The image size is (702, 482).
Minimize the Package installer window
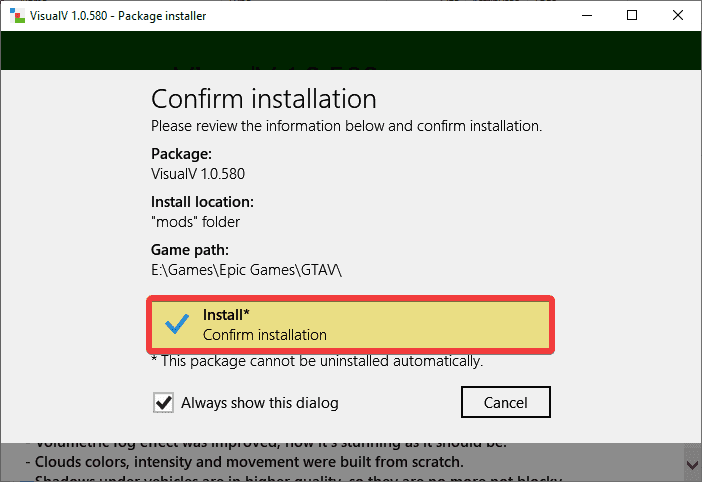coord(585,15)
